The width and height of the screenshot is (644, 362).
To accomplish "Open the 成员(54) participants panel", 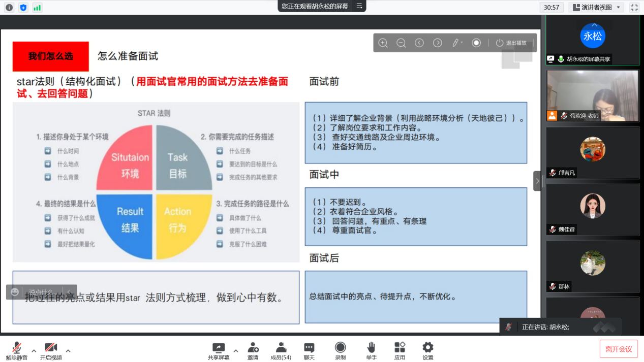I will click(281, 350).
